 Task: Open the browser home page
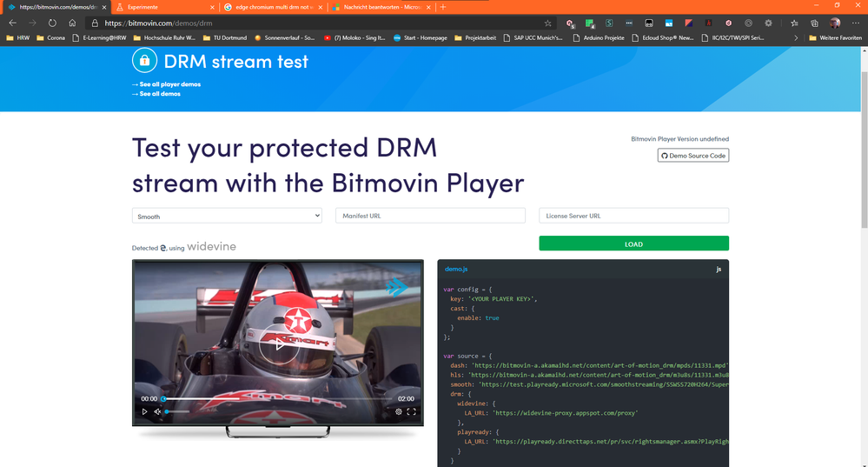pyautogui.click(x=72, y=23)
